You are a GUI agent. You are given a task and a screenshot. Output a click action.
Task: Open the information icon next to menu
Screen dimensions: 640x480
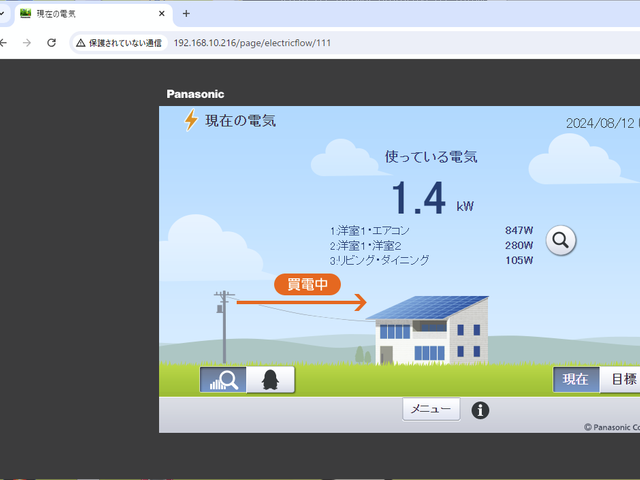pyautogui.click(x=480, y=410)
